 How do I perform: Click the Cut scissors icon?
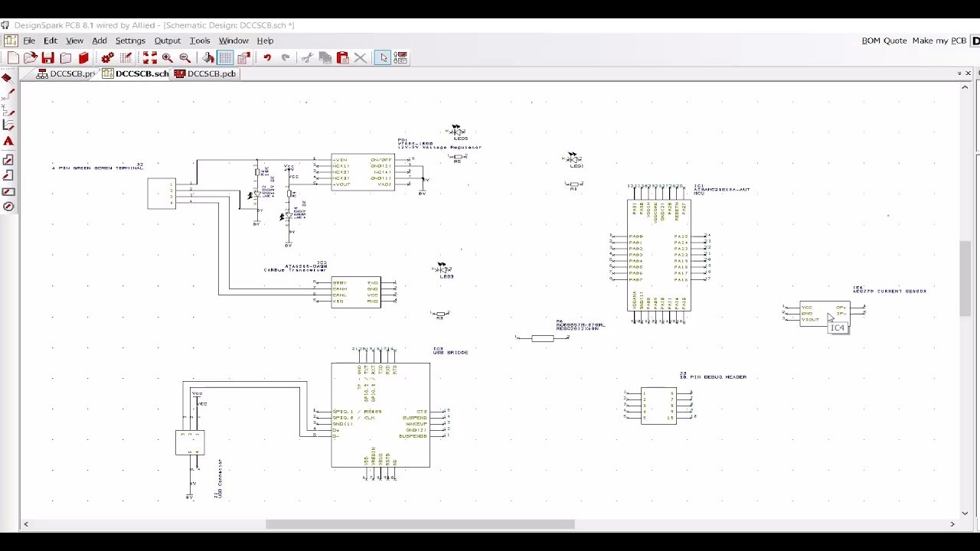tap(307, 58)
